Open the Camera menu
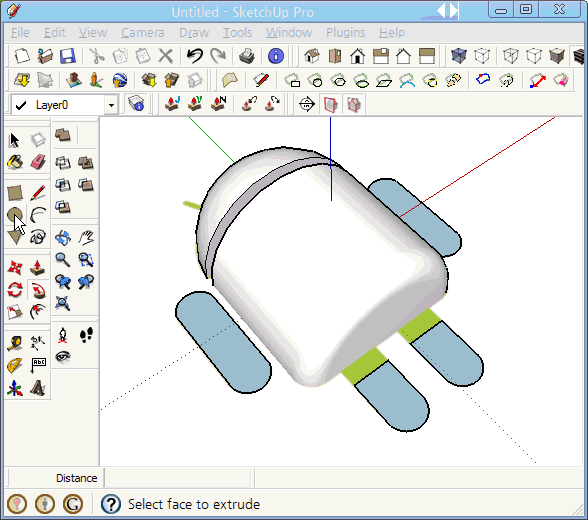The width and height of the screenshot is (588, 520). click(142, 33)
